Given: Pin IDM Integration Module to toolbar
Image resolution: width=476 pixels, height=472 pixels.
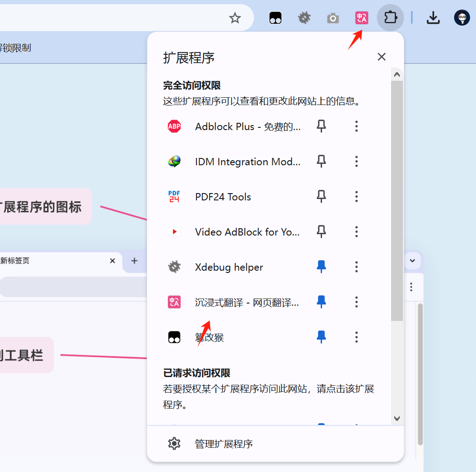Looking at the screenshot, I should (321, 162).
